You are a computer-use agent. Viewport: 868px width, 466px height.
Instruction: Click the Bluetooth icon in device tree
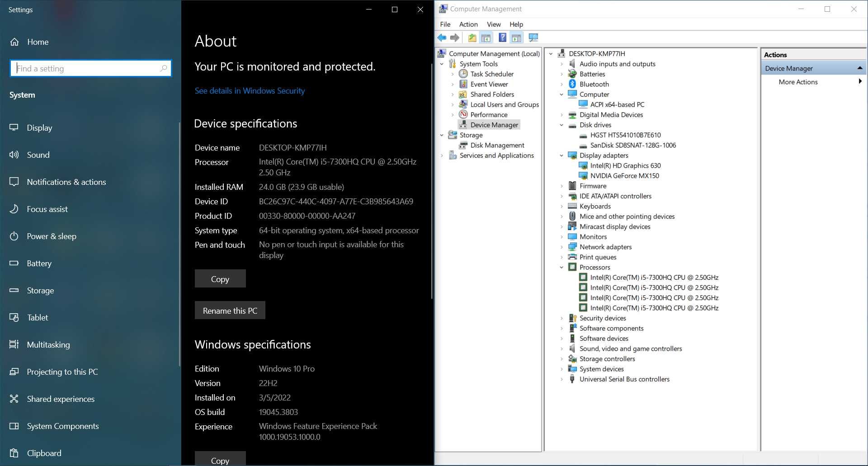click(x=572, y=84)
